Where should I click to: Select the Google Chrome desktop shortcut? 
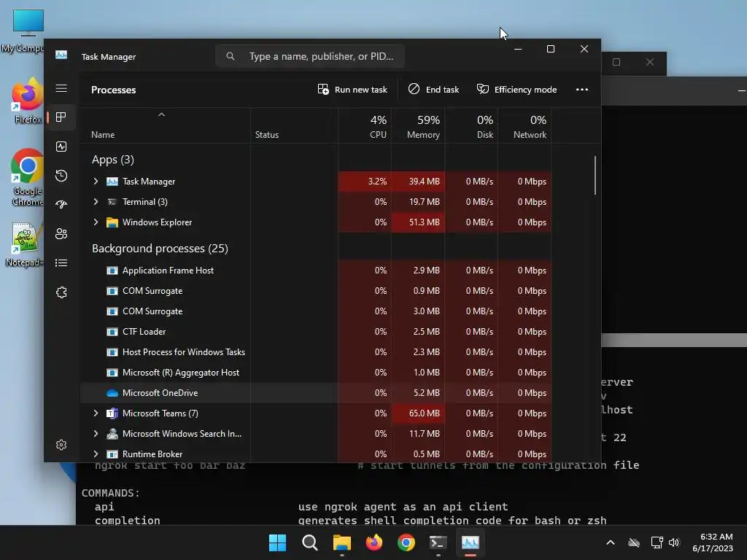pos(27,178)
